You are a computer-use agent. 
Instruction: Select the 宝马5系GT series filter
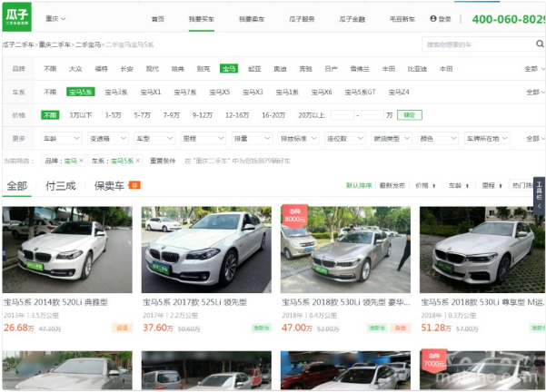click(x=360, y=93)
